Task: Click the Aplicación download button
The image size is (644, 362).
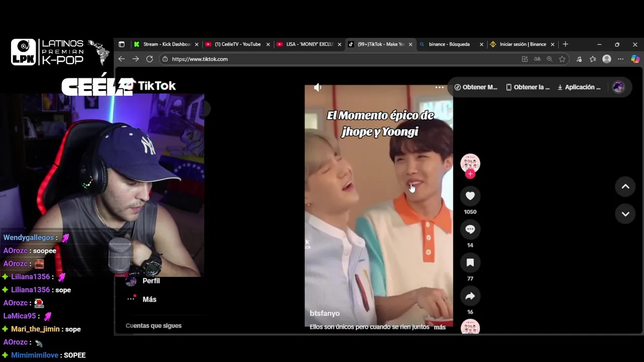Action: pyautogui.click(x=579, y=87)
